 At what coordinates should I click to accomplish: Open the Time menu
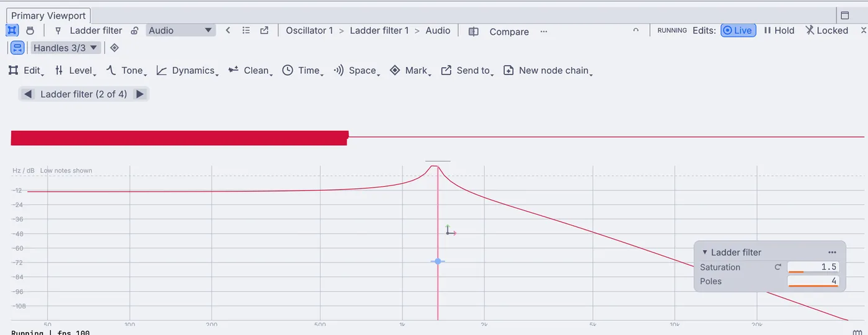(x=303, y=71)
